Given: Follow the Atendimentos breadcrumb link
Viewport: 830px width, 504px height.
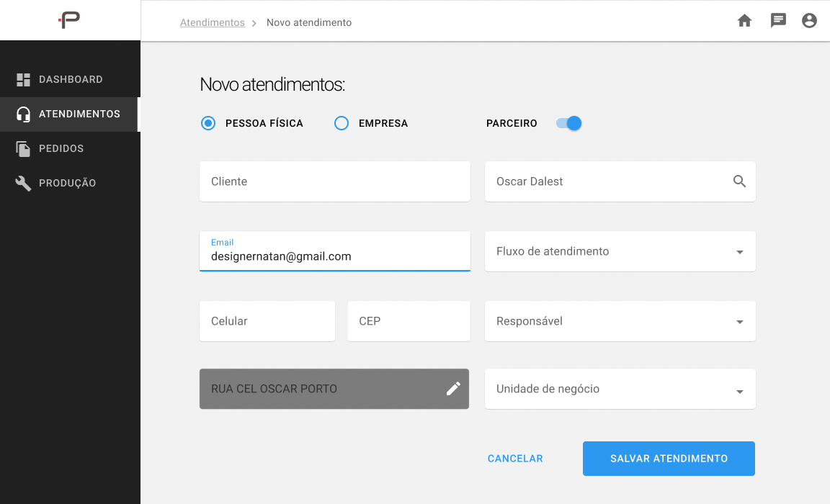Looking at the screenshot, I should (x=213, y=22).
